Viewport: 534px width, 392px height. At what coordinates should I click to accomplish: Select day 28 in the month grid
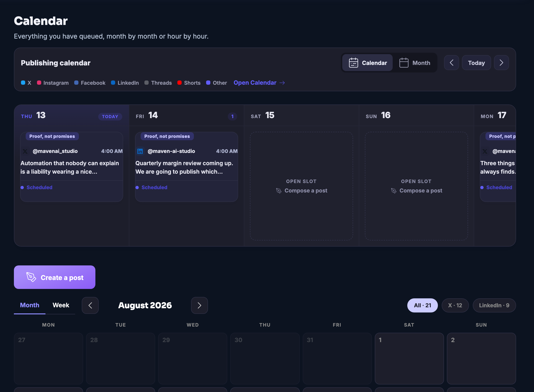(x=121, y=359)
